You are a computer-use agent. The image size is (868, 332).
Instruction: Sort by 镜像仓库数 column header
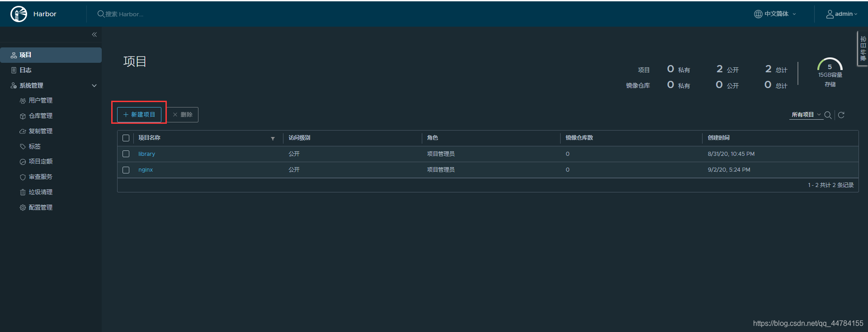(x=579, y=138)
